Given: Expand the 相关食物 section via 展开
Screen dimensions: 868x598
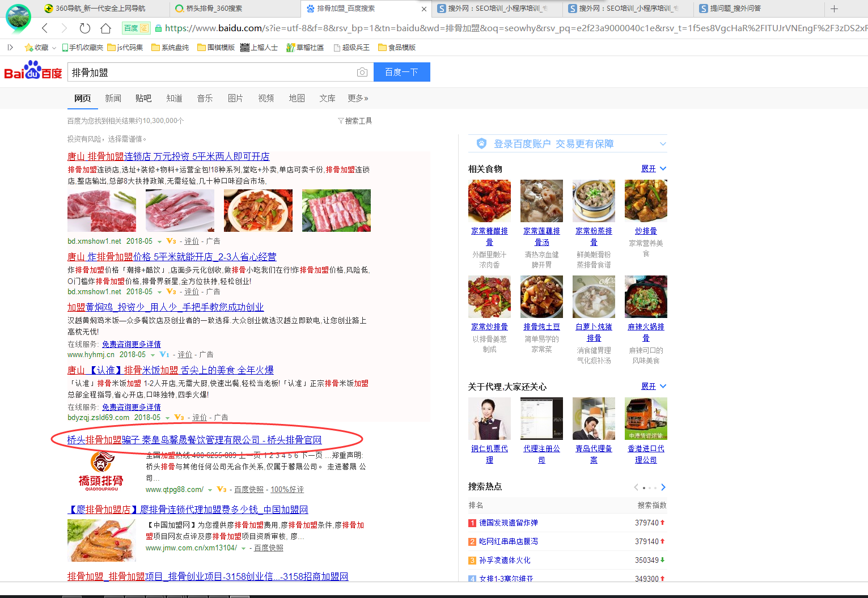Looking at the screenshot, I should [653, 169].
